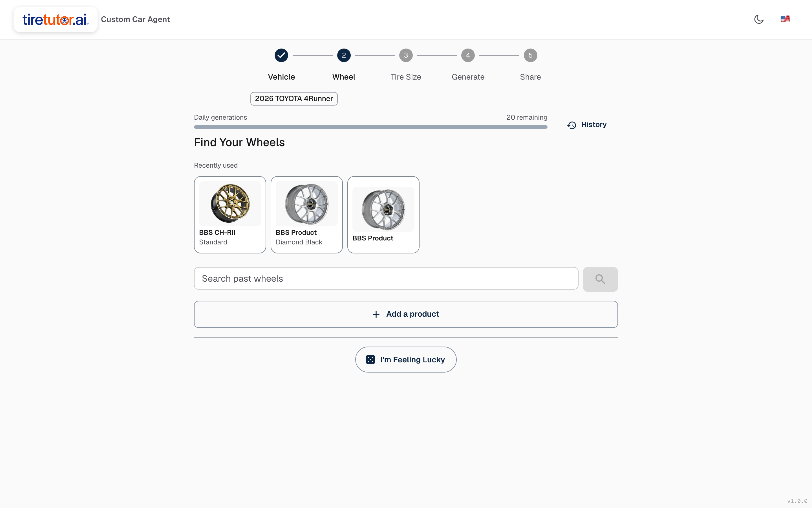Click the v1.0.0 version label
The image size is (812, 508).
[x=797, y=501]
